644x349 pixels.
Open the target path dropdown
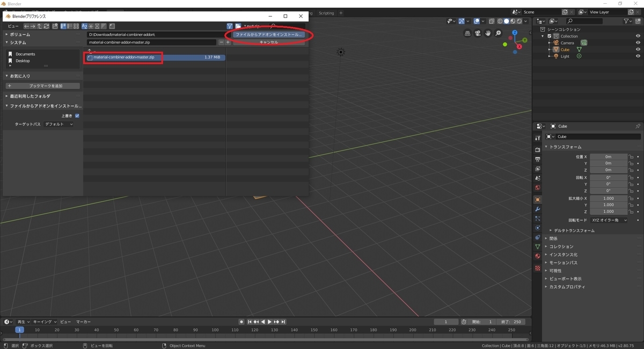[x=58, y=124]
